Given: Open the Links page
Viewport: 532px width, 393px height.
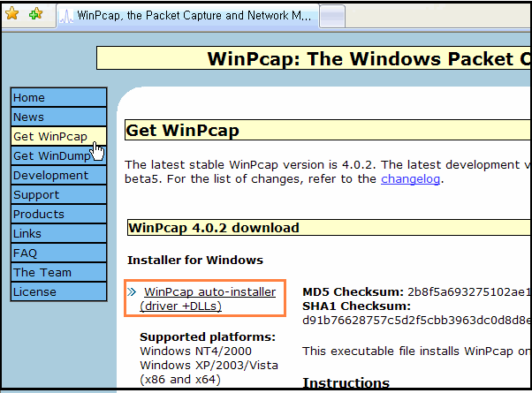Looking at the screenshot, I should [x=58, y=234].
